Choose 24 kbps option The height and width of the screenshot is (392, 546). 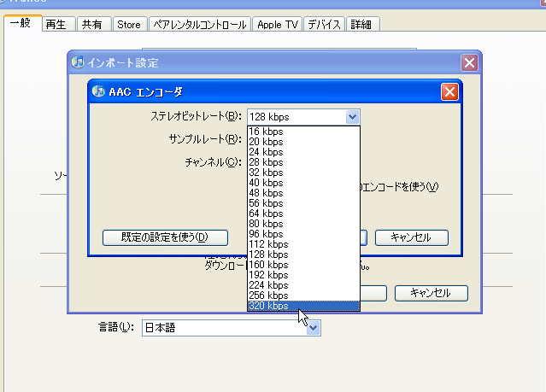point(303,152)
